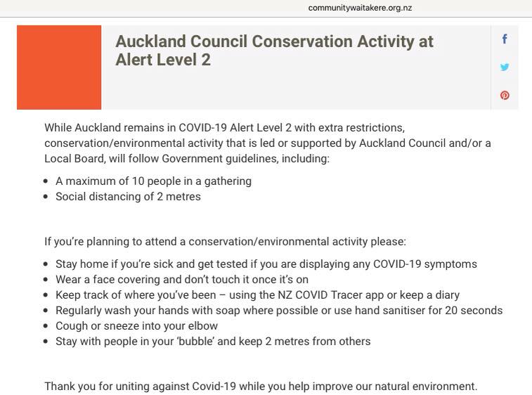The width and height of the screenshot is (532, 395).
Task: Click the 'Alert Level 2' title line
Action: click(163, 60)
